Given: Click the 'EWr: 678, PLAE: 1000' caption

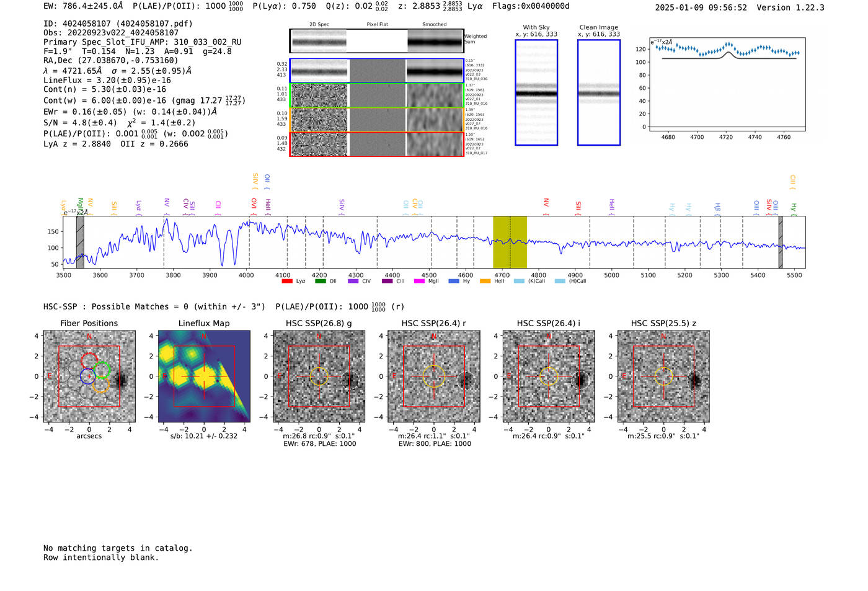Looking at the screenshot, I should (320, 444).
